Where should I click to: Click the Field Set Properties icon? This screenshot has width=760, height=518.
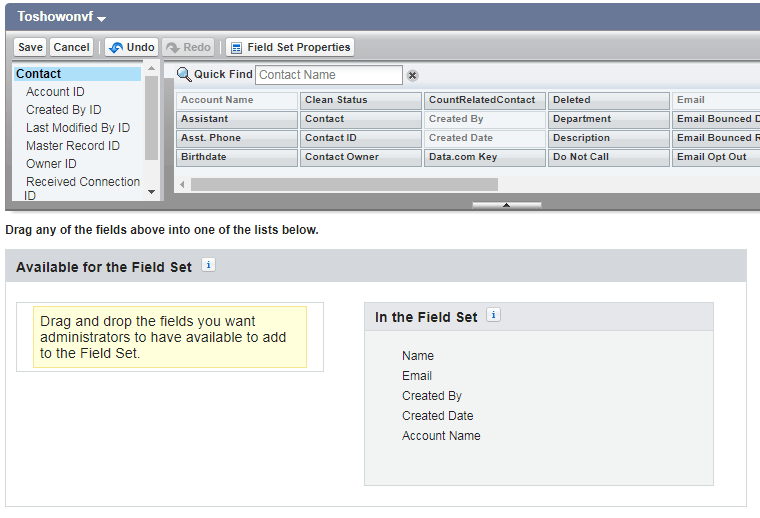coord(236,47)
